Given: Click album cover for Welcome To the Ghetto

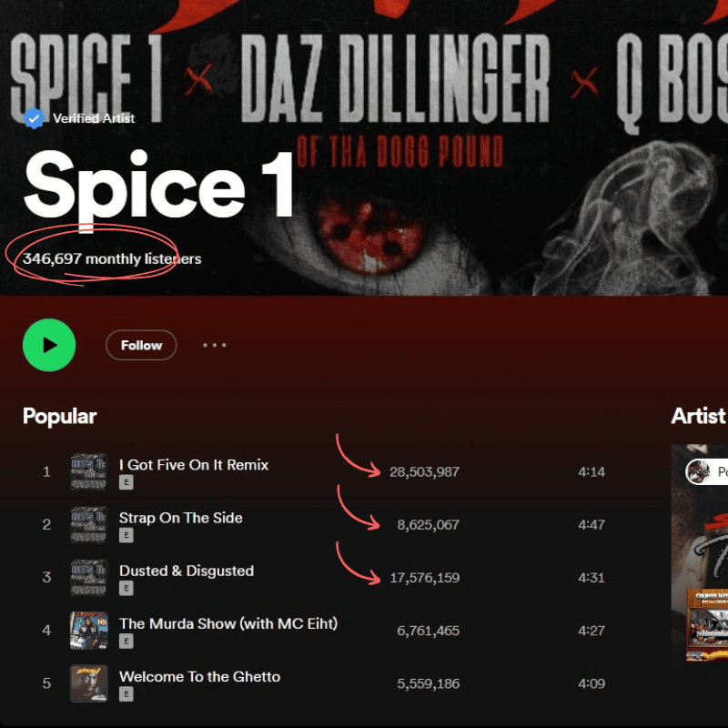Looking at the screenshot, I should point(88,683).
